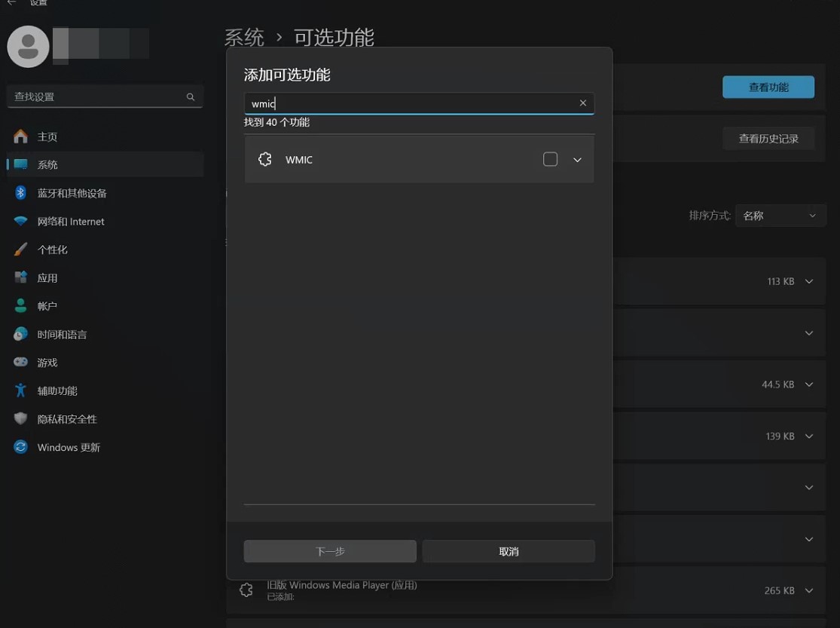
Task: Click the 时间和语言 clock icon
Action: click(20, 334)
